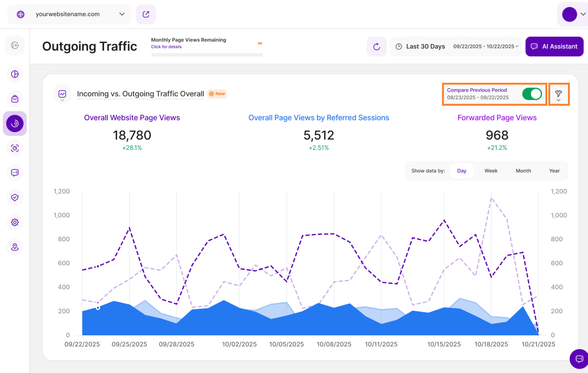Show data by Week
The width and height of the screenshot is (588, 373).
(x=490, y=171)
